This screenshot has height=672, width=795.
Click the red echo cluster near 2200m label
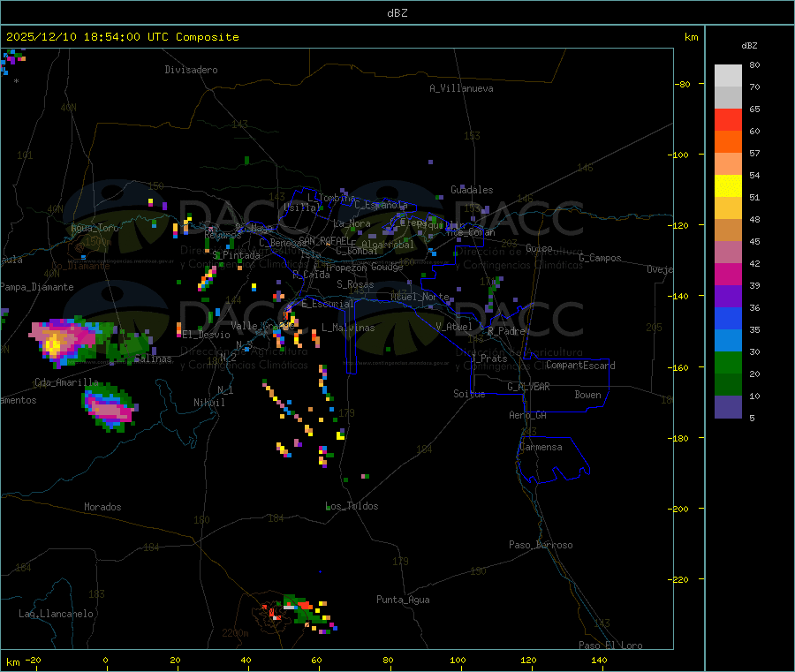tap(274, 611)
